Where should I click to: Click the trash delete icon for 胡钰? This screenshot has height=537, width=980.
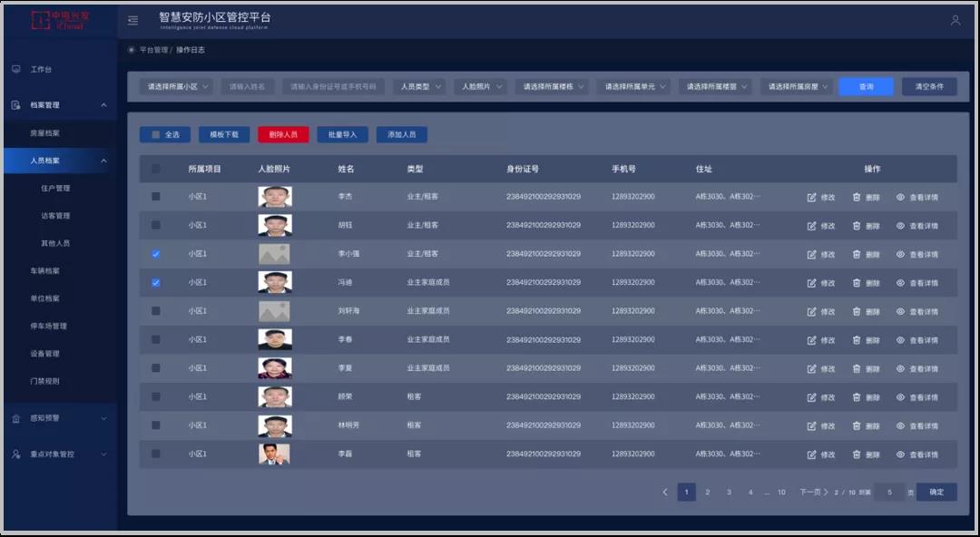(x=856, y=225)
